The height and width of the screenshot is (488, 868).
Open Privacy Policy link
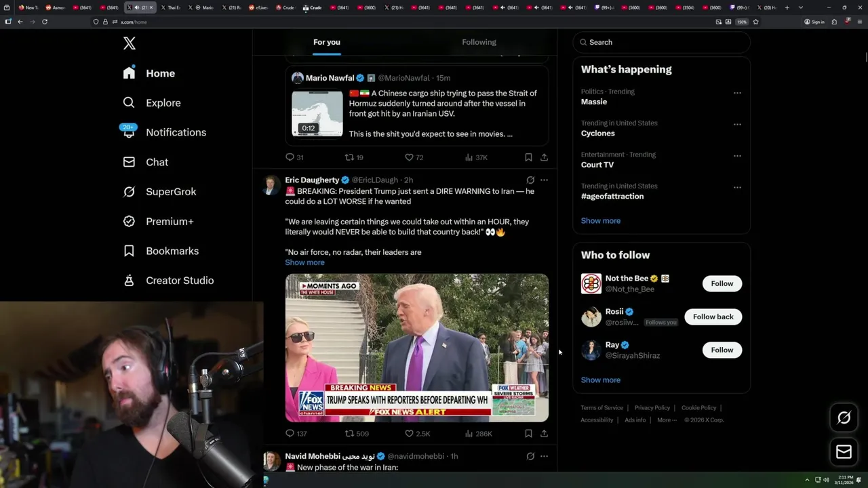(x=652, y=408)
